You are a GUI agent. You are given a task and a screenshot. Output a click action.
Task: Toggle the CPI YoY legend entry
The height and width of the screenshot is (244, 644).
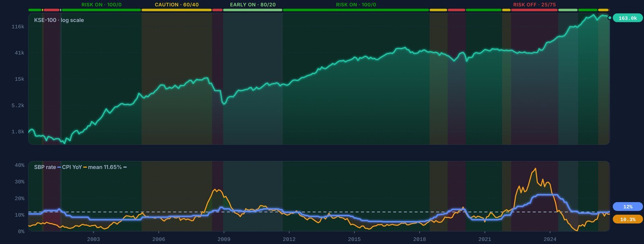point(72,167)
